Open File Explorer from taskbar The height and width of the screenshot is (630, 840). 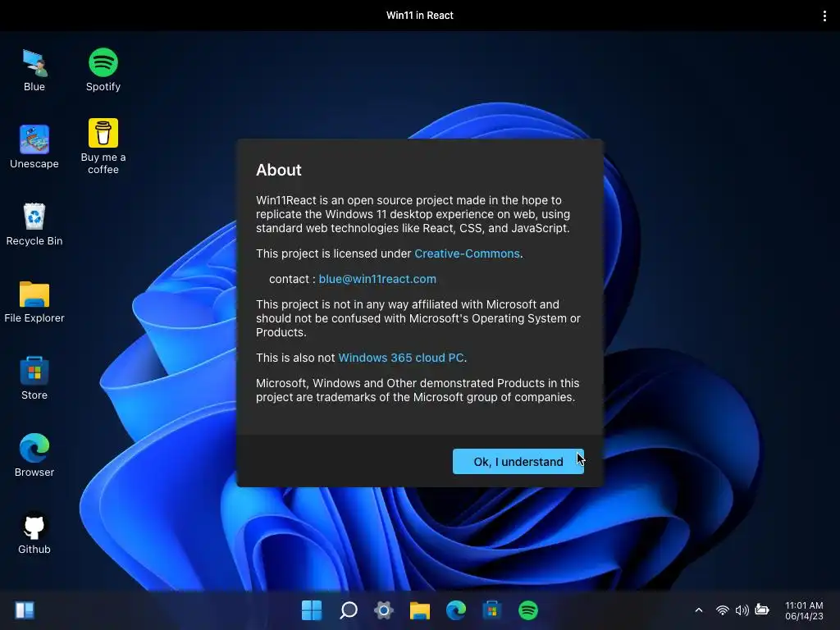click(420, 610)
